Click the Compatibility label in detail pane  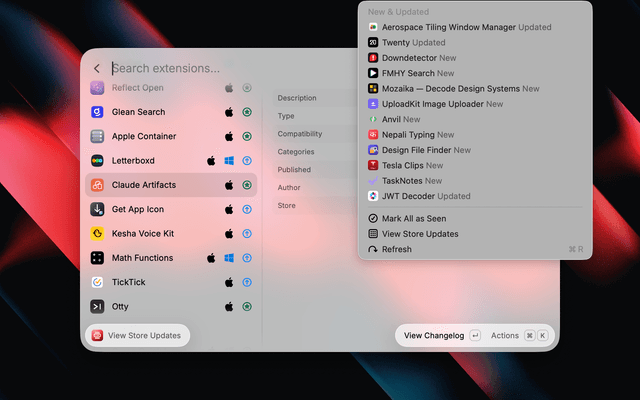click(300, 134)
